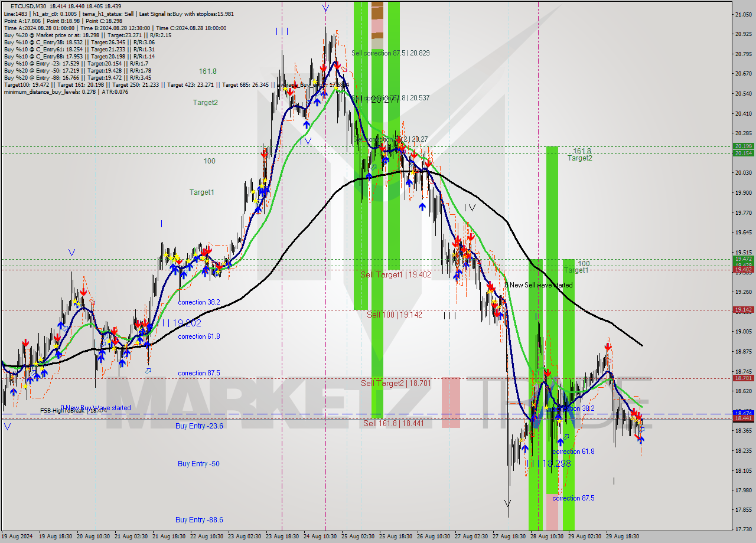Click the '27 Aug 02:30' time axis label
This screenshot has height=543, width=756.
click(471, 537)
